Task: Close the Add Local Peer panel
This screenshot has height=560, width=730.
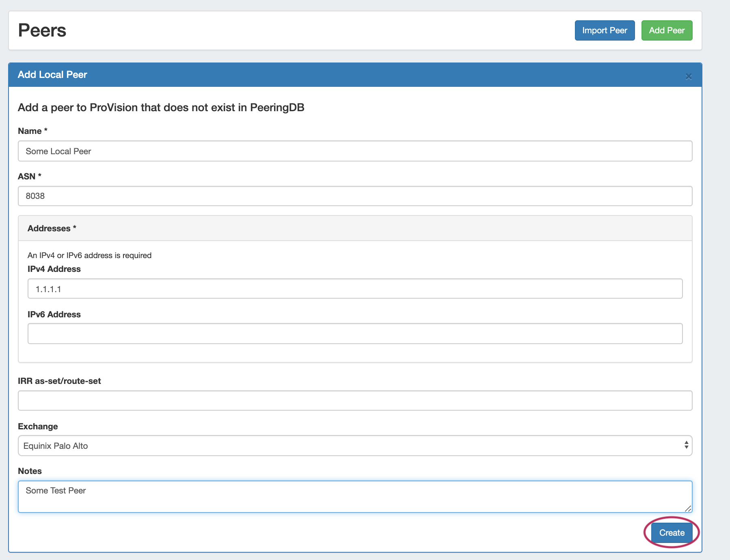Action: pos(688,76)
